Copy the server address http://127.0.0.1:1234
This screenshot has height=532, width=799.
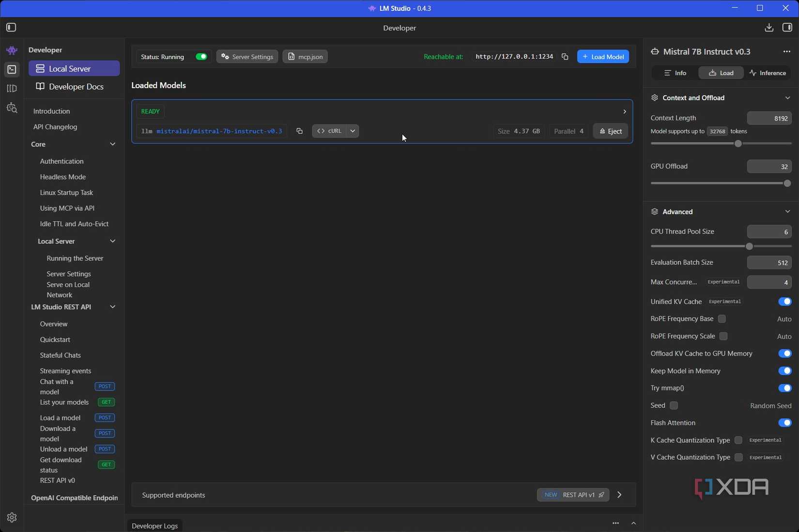(x=565, y=57)
